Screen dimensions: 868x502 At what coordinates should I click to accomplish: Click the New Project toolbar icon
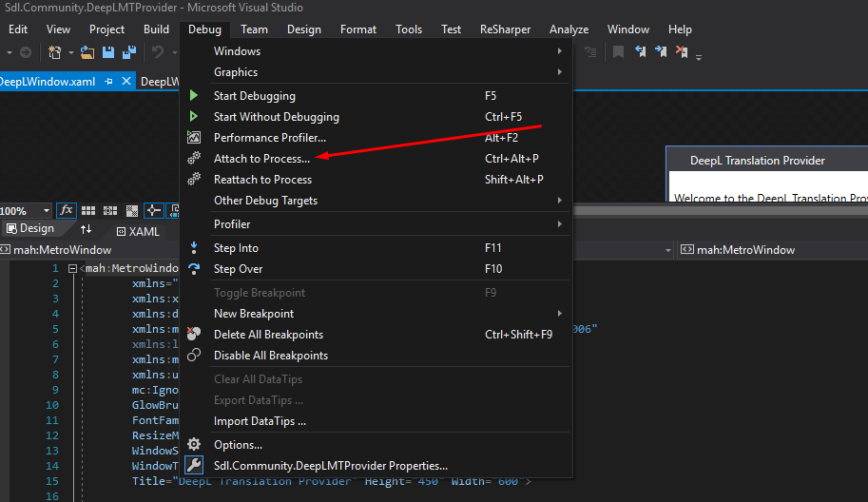tap(54, 52)
